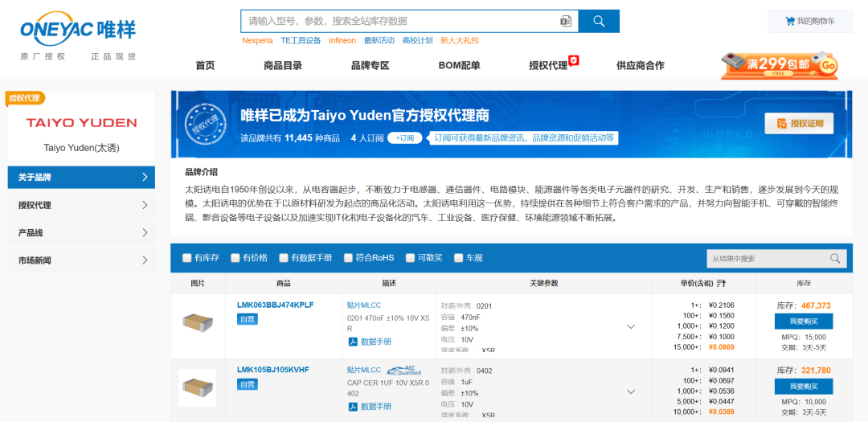Image resolution: width=868 pixels, height=422 pixels.
Task: Click the +订阅 subscribe button
Action: (x=404, y=138)
